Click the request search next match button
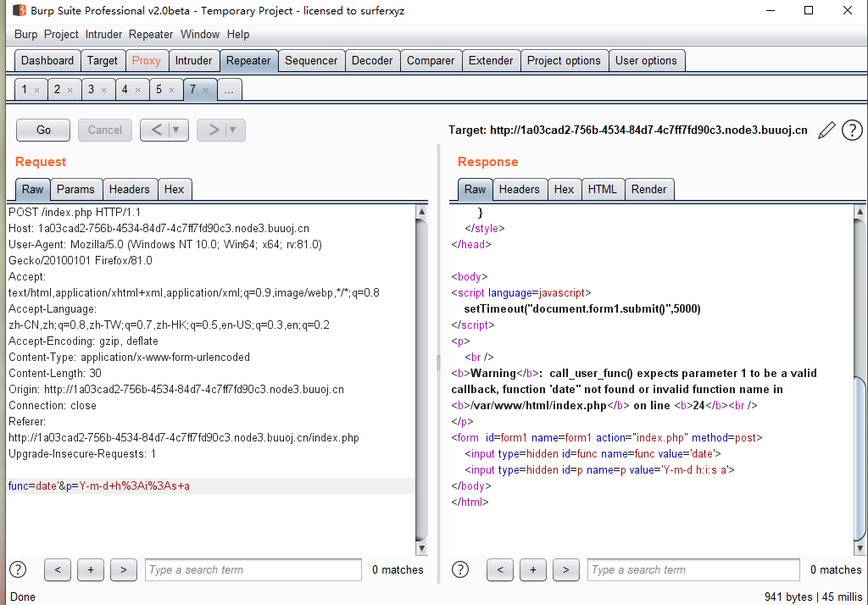 pos(124,569)
